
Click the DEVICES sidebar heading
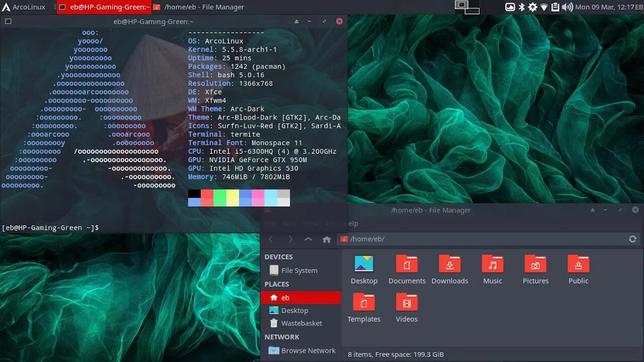[x=279, y=257]
